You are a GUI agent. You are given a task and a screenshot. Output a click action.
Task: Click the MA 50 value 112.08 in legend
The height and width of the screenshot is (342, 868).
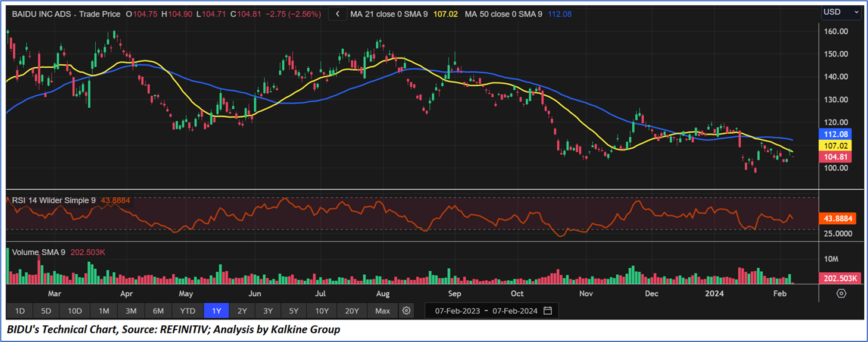pyautogui.click(x=558, y=14)
